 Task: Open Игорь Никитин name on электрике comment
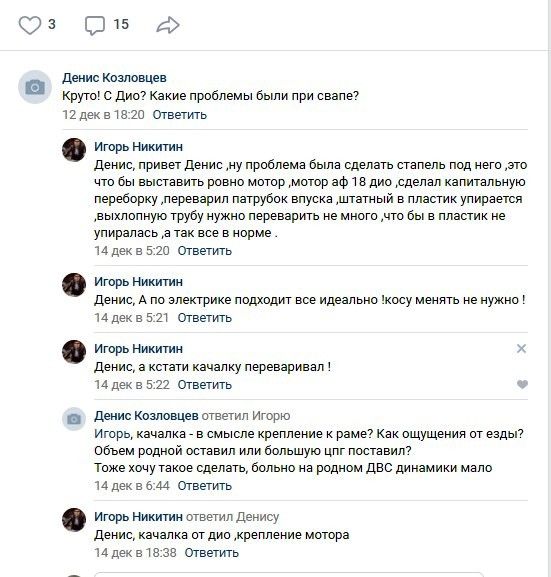click(138, 282)
